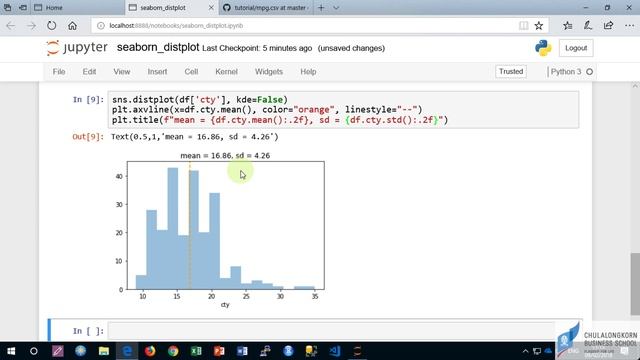Close the seaborn_distplot tab

(211, 8)
